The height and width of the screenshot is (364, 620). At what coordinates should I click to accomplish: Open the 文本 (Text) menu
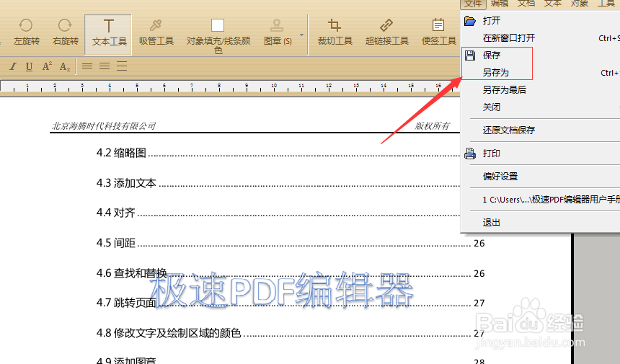coord(553,4)
